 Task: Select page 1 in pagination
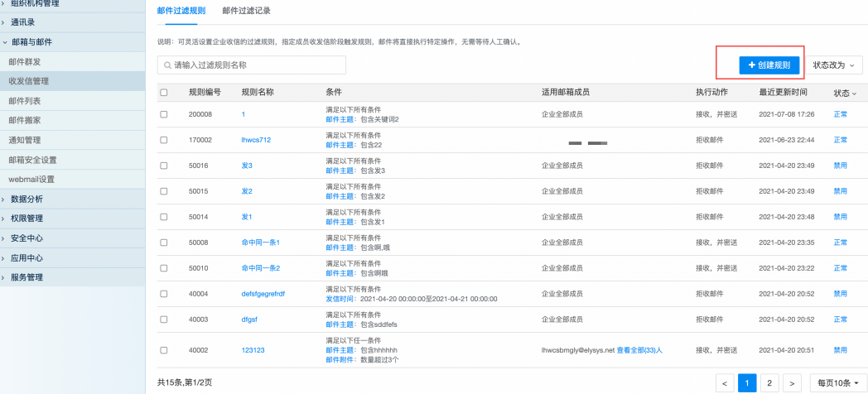[x=747, y=383]
